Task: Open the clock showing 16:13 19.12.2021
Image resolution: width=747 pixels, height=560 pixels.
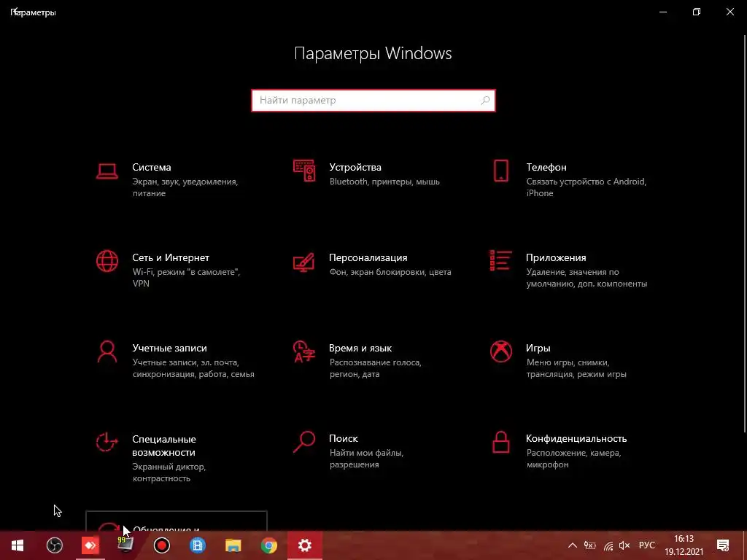Action: click(684, 545)
